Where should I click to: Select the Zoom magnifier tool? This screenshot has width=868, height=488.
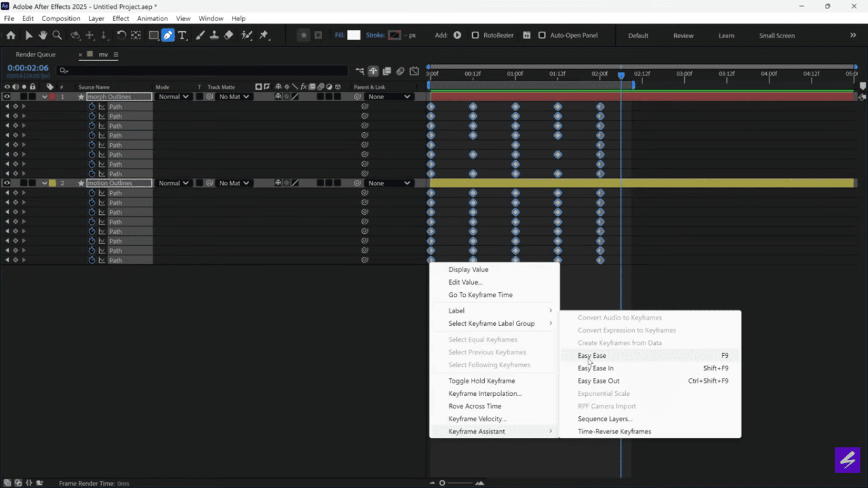click(x=57, y=36)
